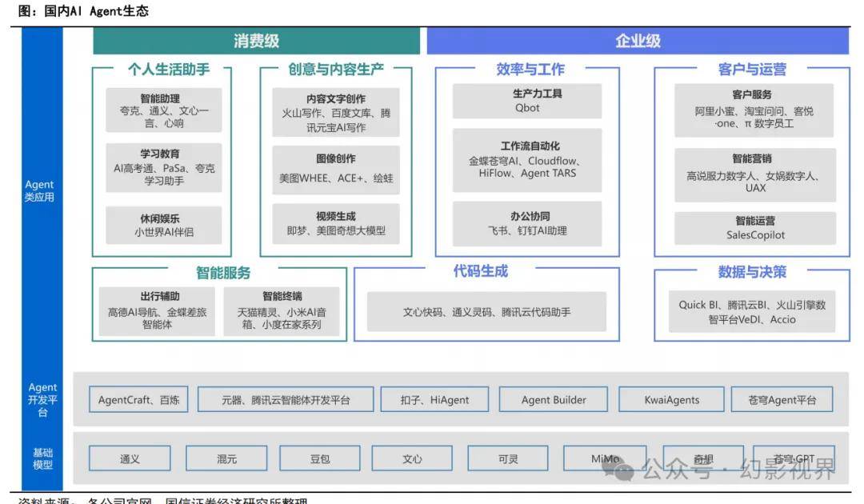The height and width of the screenshot is (504, 864).
Task: Select the Agent Builder platform box
Action: pos(554,399)
